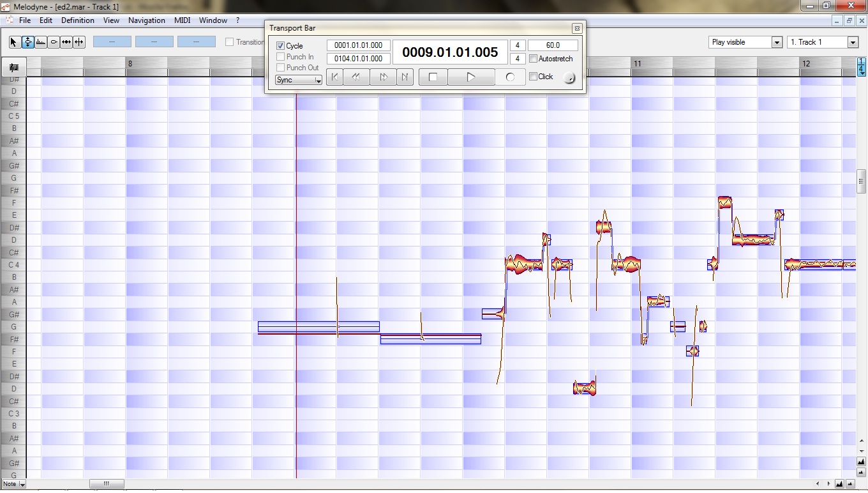Screen dimensions: 868x493
Task: Disable the Cycle checkbox
Action: point(281,45)
